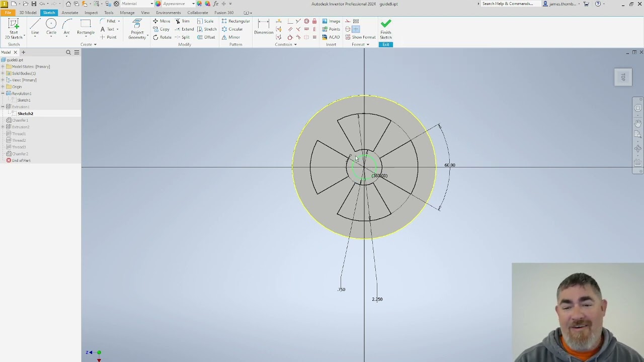The image size is (644, 362).
Task: Open the Inspect tab
Action: pyautogui.click(x=91, y=13)
